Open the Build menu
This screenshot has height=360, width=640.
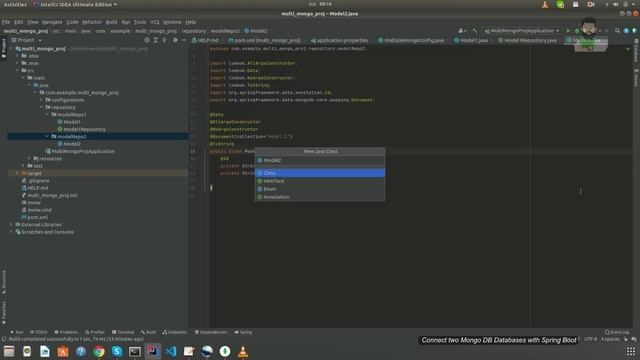(x=111, y=22)
